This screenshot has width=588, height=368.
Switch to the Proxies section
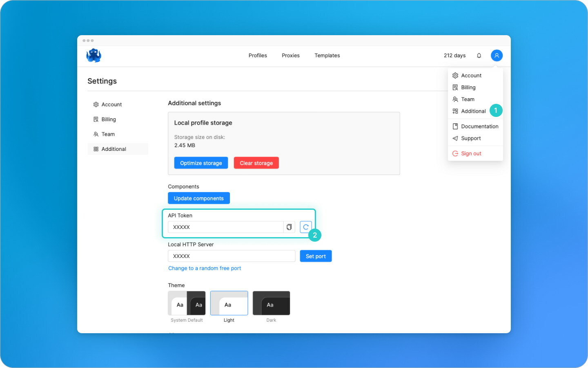pos(290,55)
